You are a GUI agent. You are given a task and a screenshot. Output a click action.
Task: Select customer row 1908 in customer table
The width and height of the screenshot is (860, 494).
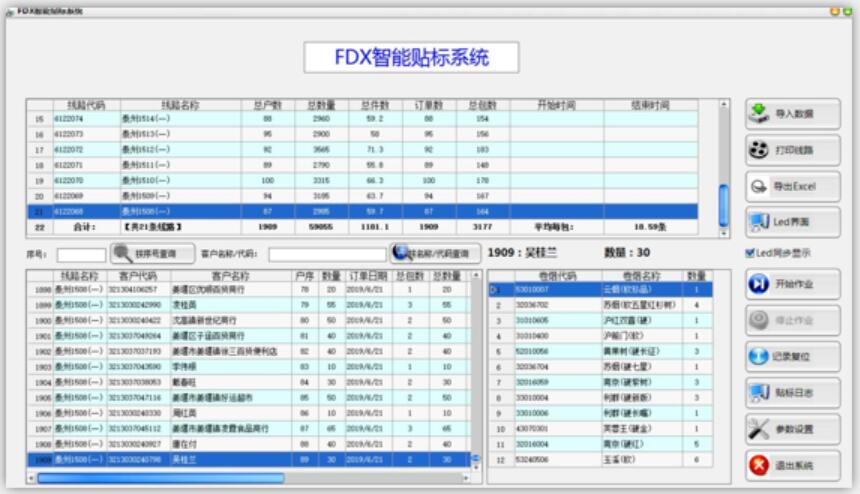(x=249, y=444)
